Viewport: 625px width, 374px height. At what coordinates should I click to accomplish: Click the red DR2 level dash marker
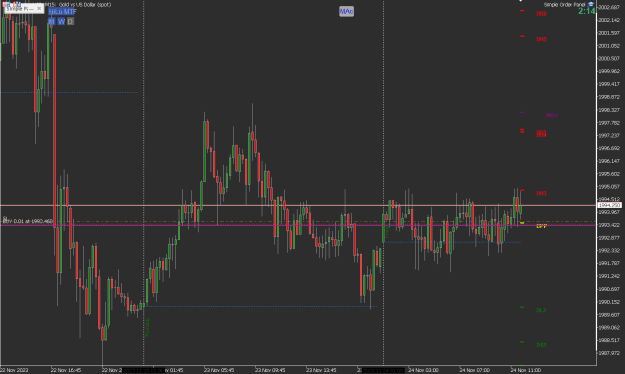[522, 11]
